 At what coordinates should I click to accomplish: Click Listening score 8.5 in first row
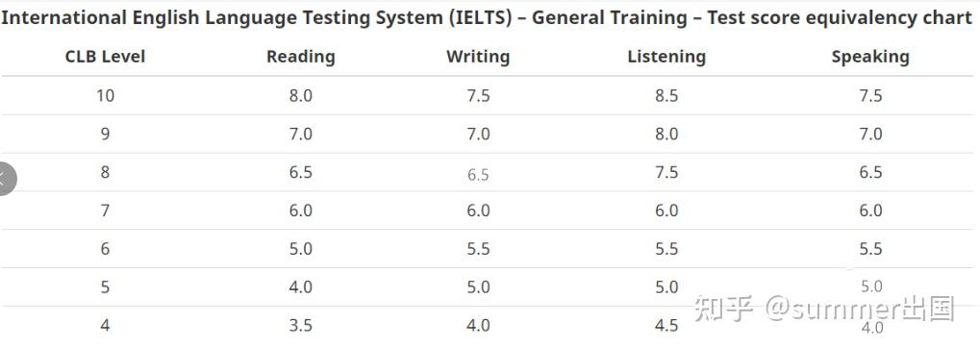tap(666, 95)
